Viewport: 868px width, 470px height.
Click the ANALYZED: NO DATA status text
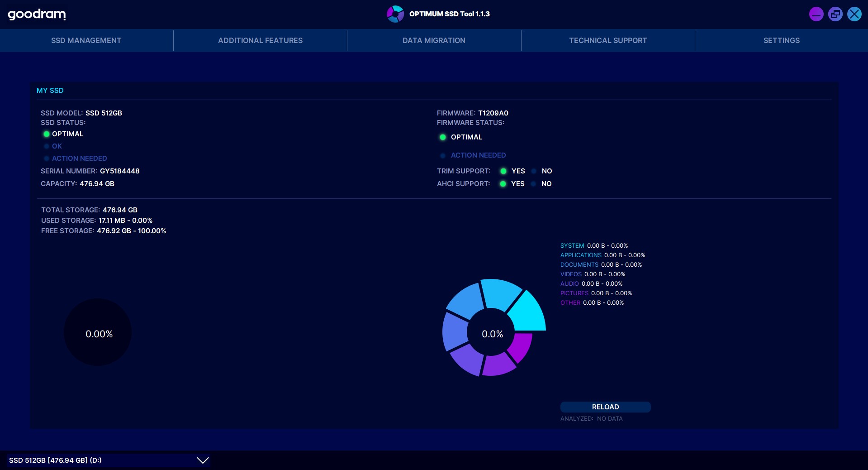592,419
